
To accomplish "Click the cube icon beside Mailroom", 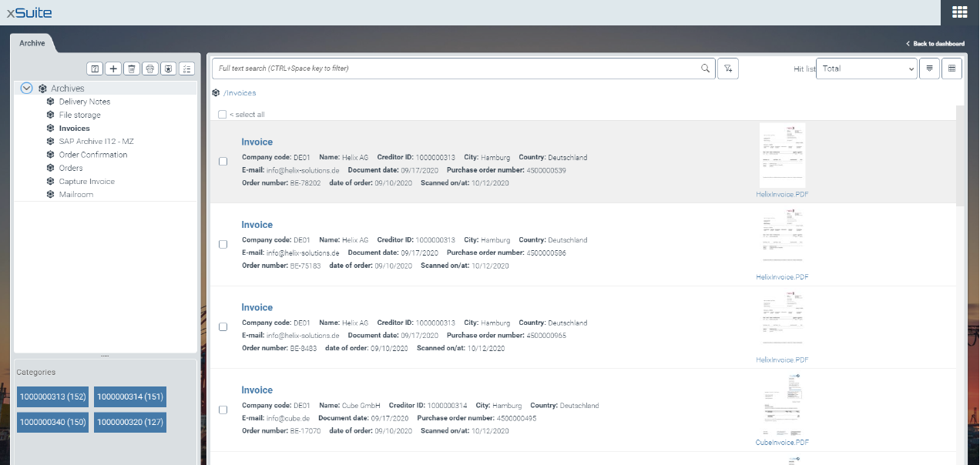I will coord(50,195).
